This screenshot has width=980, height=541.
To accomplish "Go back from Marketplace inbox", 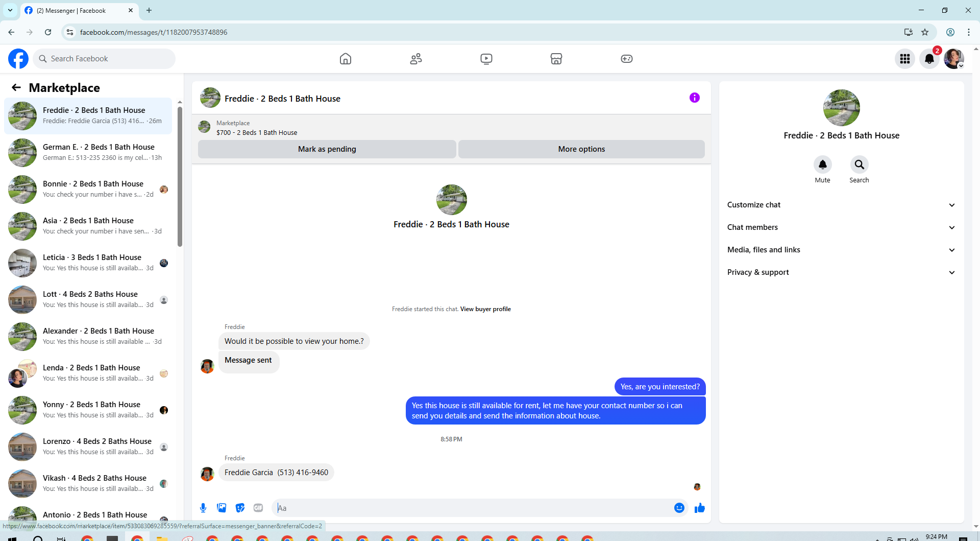I will (16, 87).
